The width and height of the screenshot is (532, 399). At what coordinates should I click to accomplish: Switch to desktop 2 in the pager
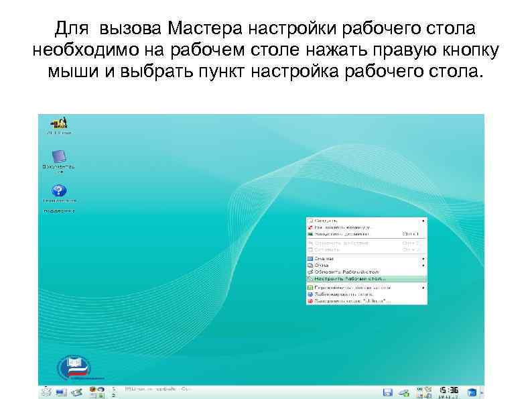(x=114, y=396)
